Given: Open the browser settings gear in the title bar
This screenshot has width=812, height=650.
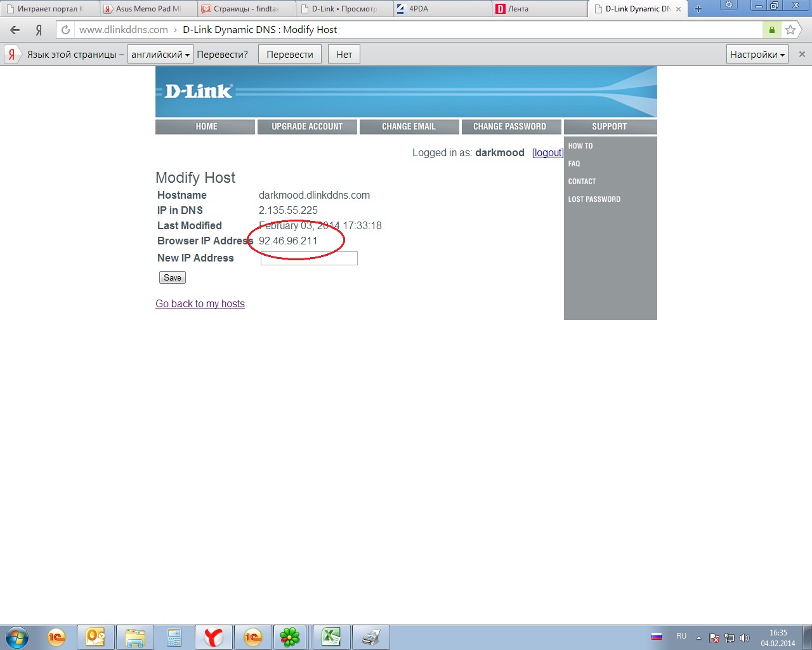Looking at the screenshot, I should click(729, 5).
